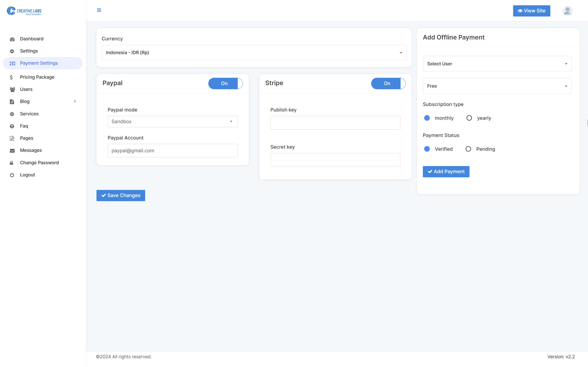Click the Add Payment button
Viewport: 588px width, 367px height.
(446, 172)
